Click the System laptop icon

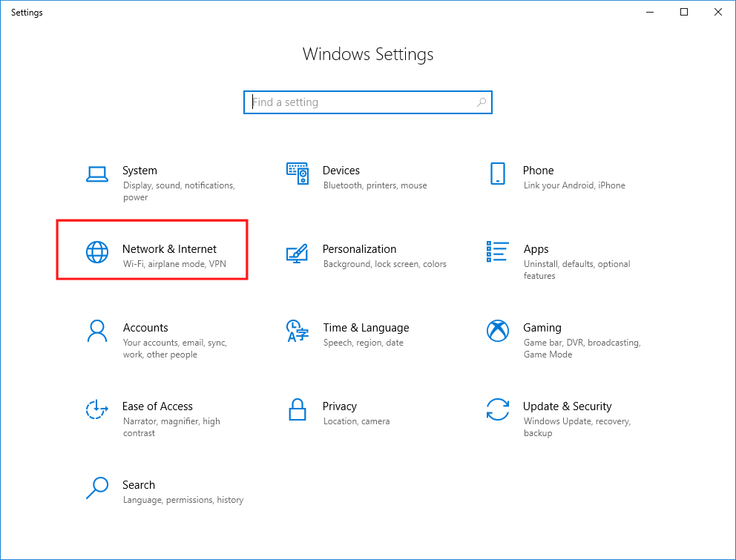97,174
